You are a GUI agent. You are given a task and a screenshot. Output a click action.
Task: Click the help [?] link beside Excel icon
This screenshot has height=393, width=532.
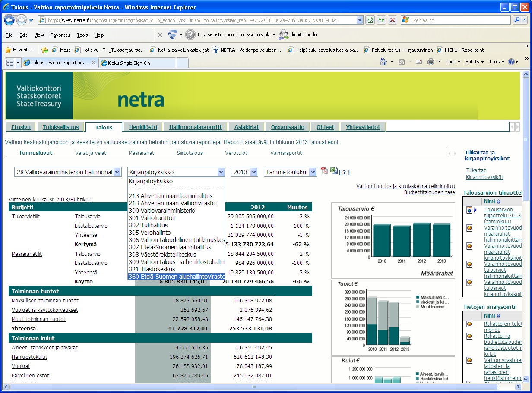(x=344, y=172)
